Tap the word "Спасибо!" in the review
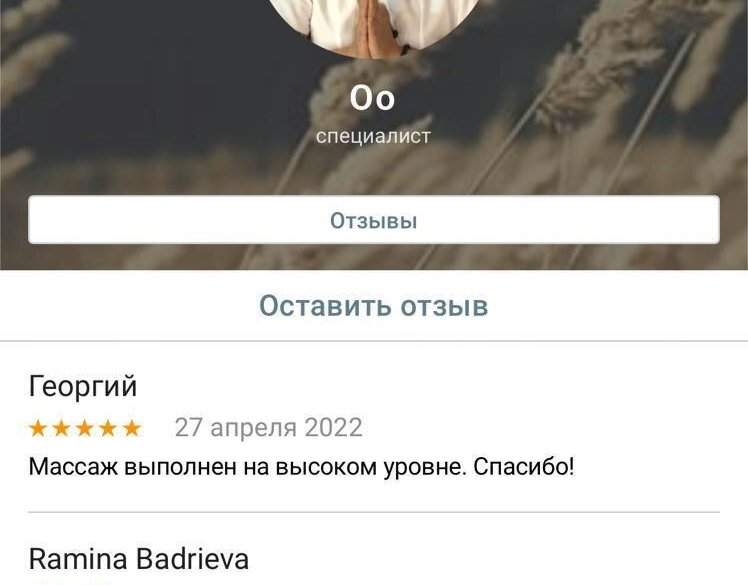 (524, 467)
